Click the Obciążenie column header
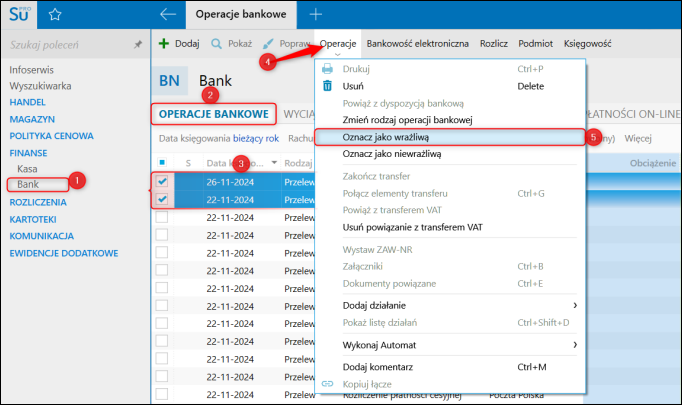 [652, 163]
